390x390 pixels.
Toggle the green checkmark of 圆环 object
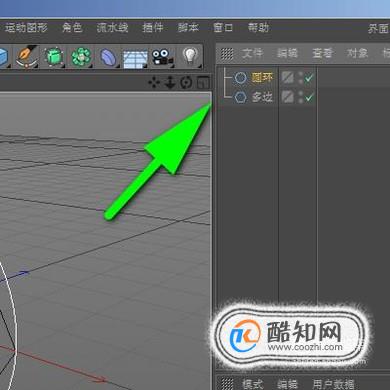point(309,78)
